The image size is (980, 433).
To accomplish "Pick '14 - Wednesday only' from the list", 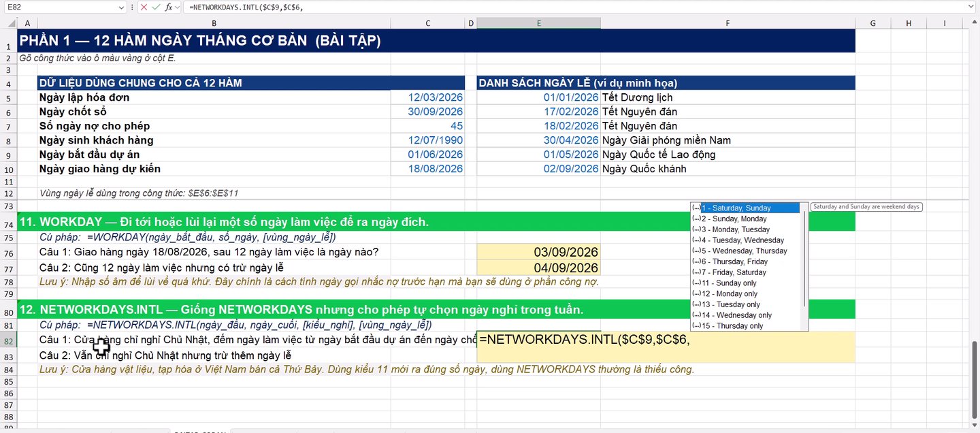I will pyautogui.click(x=745, y=315).
